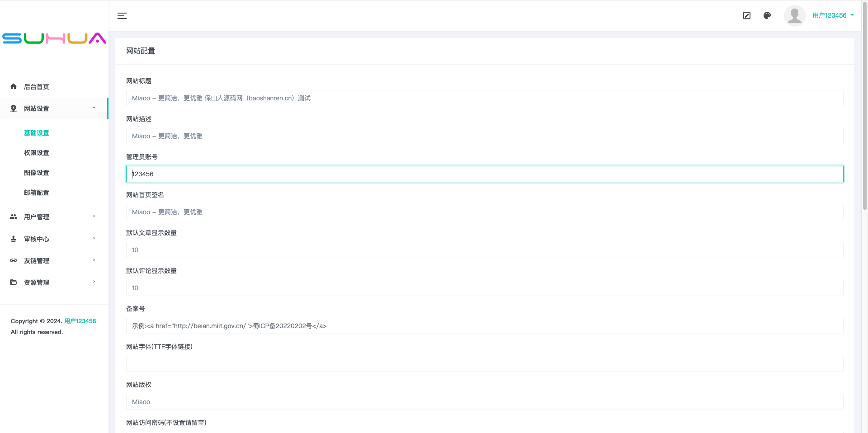868x433 pixels.
Task: Focus the 网站标题 input field
Action: tap(485, 98)
